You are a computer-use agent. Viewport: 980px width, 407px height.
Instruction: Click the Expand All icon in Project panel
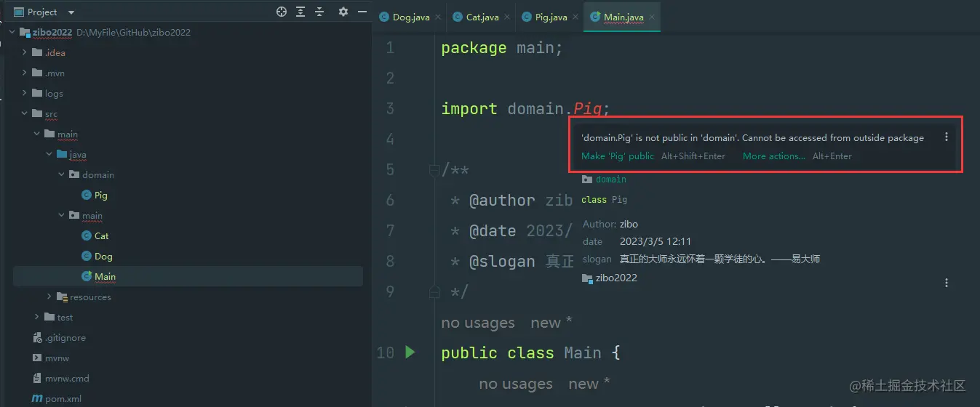pyautogui.click(x=300, y=12)
